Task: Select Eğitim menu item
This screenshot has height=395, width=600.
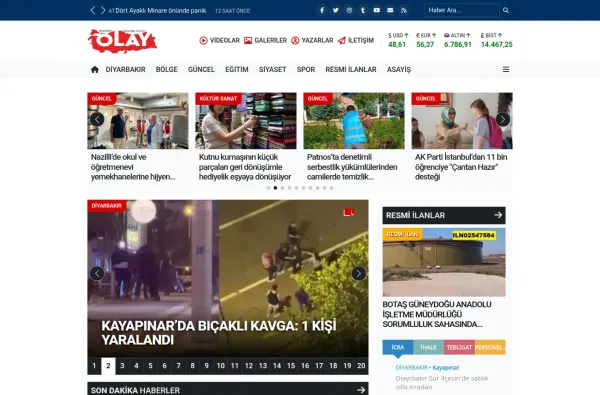Action: (237, 69)
